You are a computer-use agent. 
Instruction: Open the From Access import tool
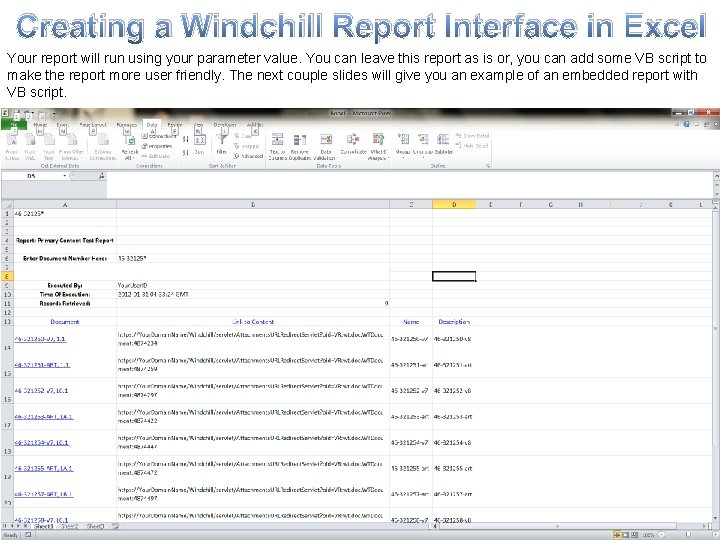pos(11,147)
